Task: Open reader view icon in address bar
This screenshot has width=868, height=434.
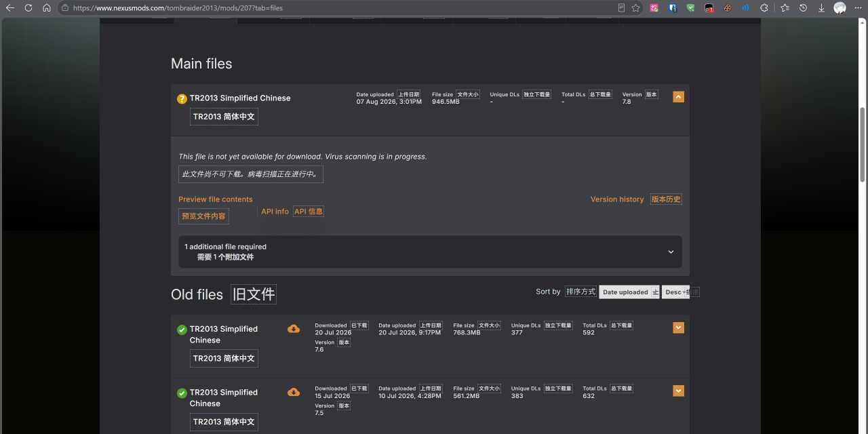Action: (x=621, y=8)
